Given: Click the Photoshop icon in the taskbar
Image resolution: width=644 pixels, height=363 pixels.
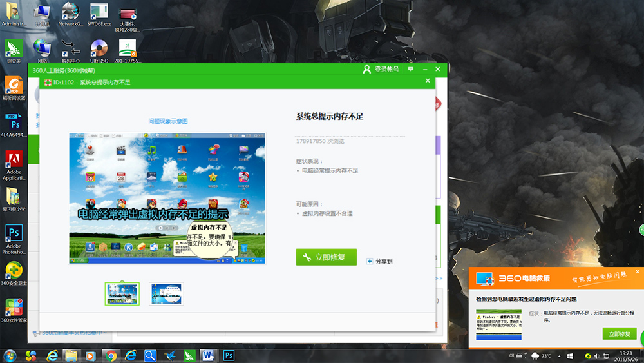Looking at the screenshot, I should (229, 355).
